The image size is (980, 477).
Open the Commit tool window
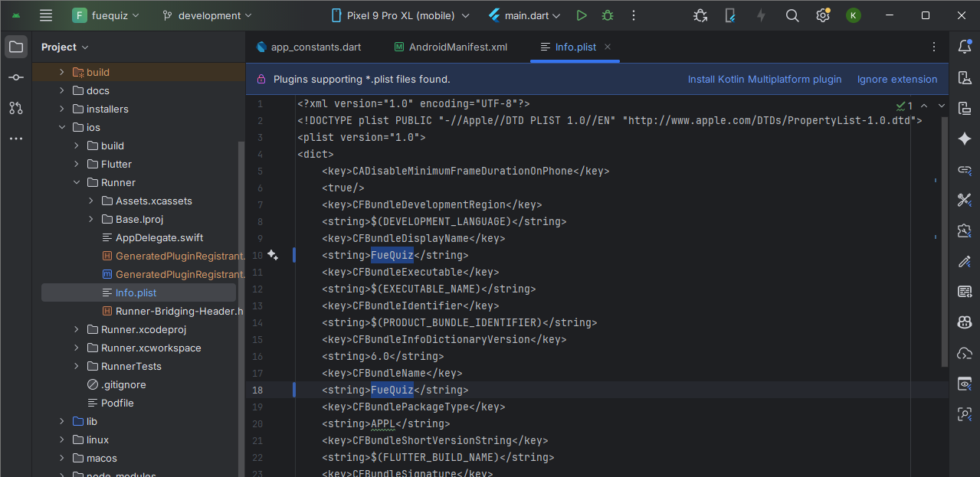16,77
